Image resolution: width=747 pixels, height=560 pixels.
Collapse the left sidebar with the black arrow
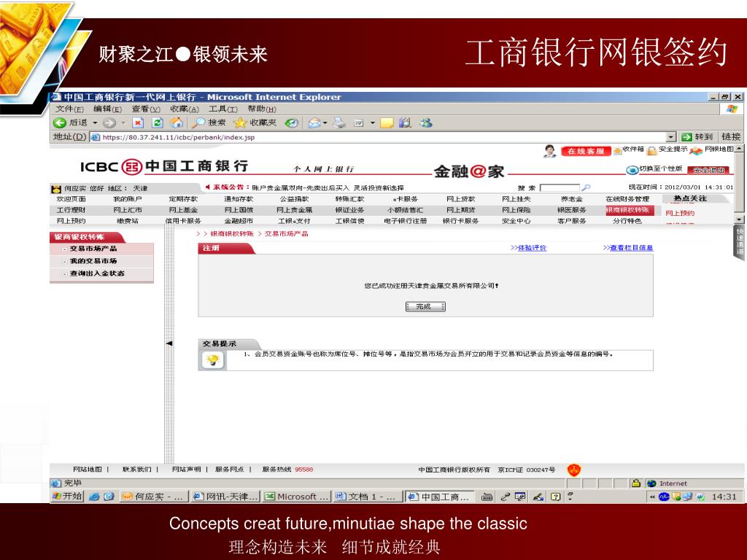tap(169, 343)
